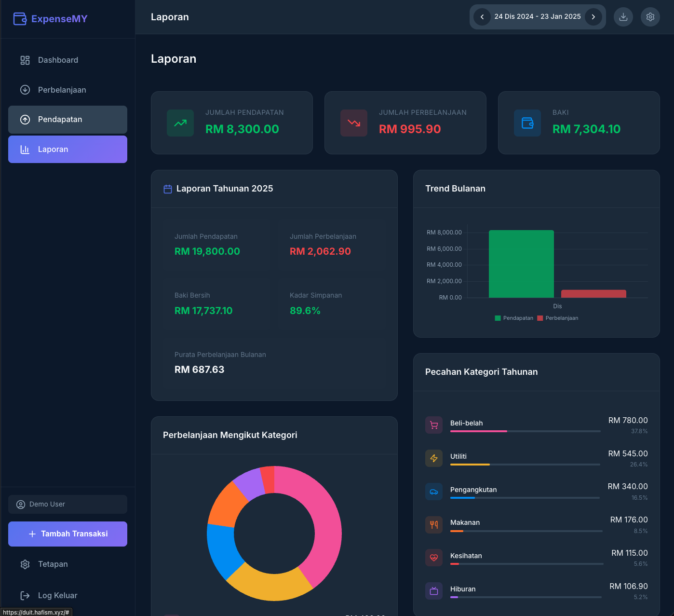
Task: Click the Beli-belah shopping cart icon
Action: [434, 425]
